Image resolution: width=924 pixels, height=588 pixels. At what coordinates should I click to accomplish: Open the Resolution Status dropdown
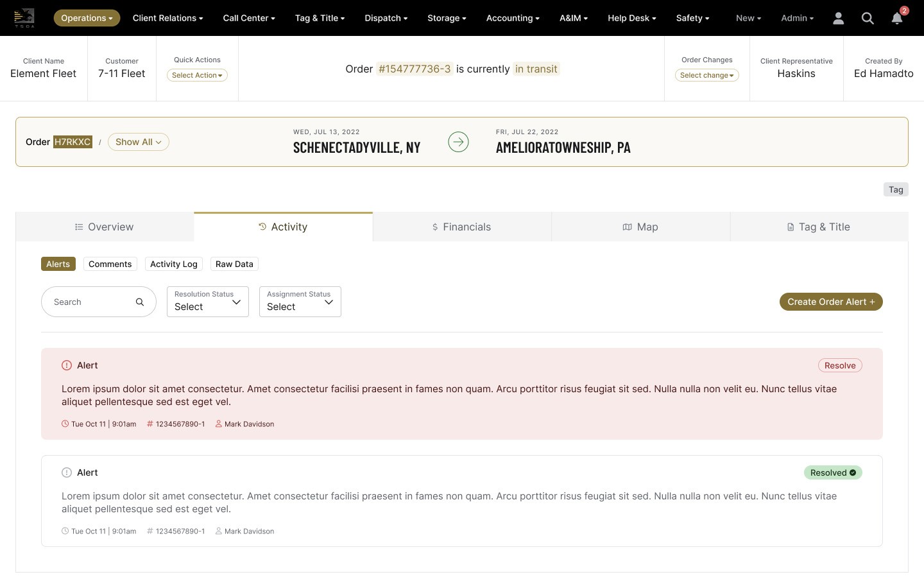(x=208, y=302)
